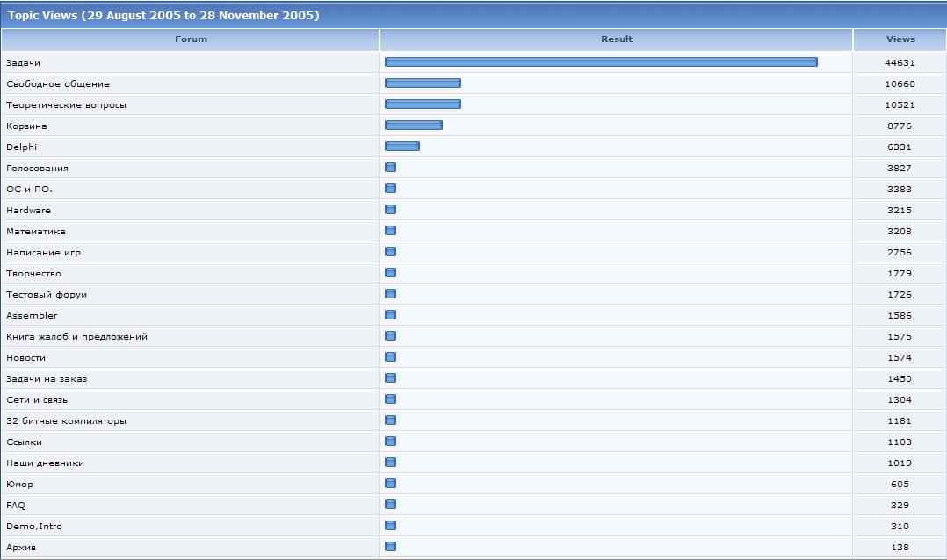Click the small bar for FAQ
The width and height of the screenshot is (947, 560).
[390, 505]
